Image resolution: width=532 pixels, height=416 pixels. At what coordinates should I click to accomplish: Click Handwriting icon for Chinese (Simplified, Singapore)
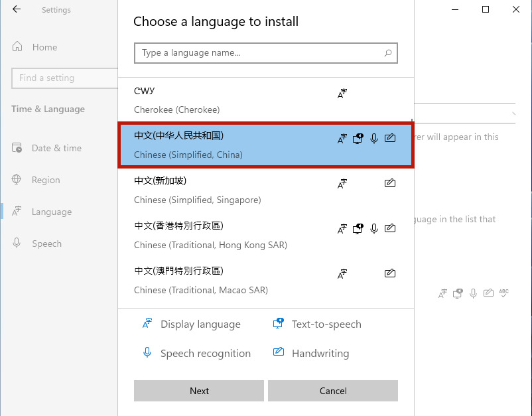click(389, 183)
